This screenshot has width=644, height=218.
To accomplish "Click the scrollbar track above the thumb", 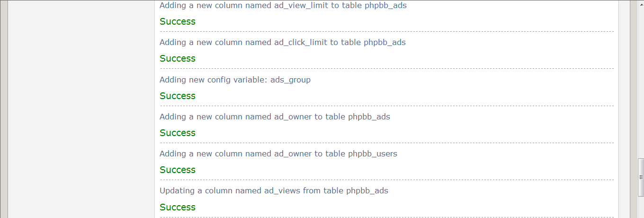I will pyautogui.click(x=641, y=79).
